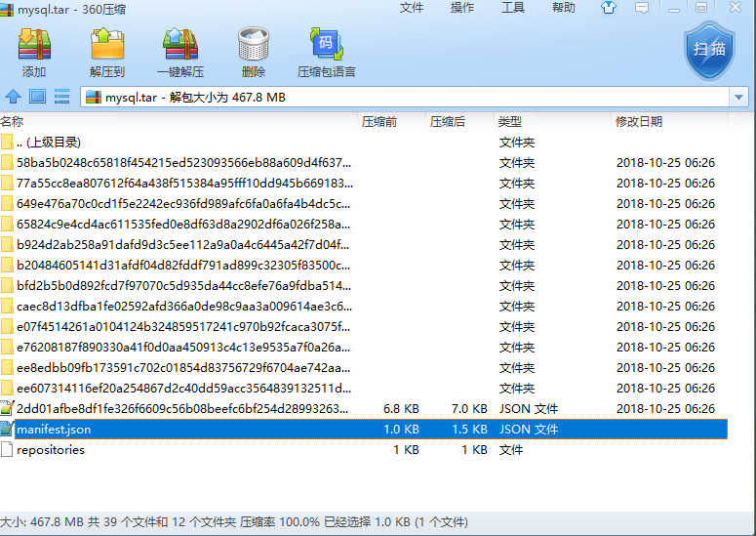Click the 文件夹 type of 649e476a70c0... row
The height and width of the screenshot is (536, 756).
click(517, 204)
